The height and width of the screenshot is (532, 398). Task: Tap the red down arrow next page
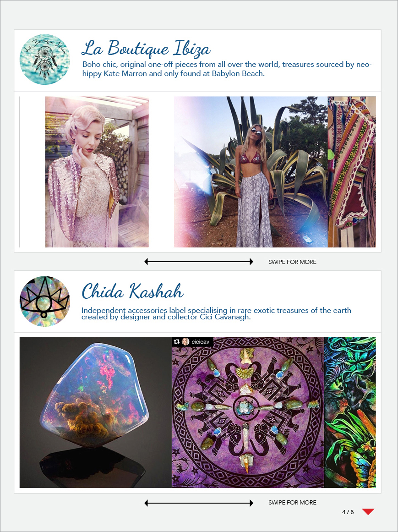[x=368, y=512]
